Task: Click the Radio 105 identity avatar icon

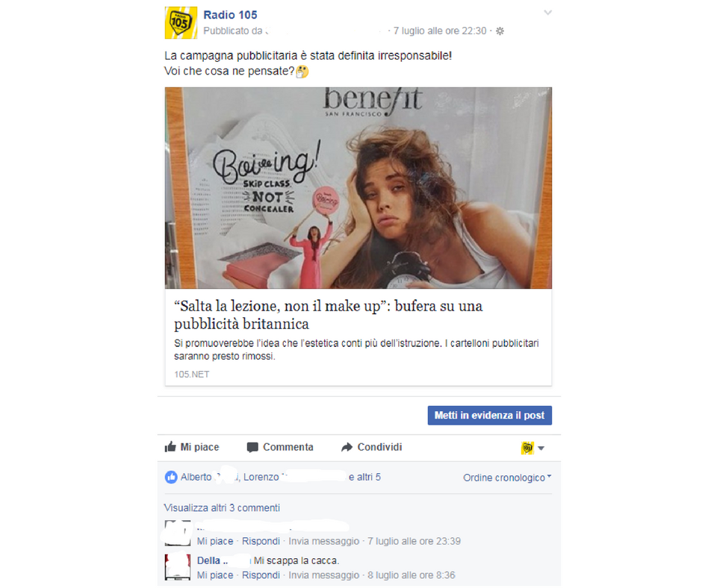Action: (x=527, y=448)
